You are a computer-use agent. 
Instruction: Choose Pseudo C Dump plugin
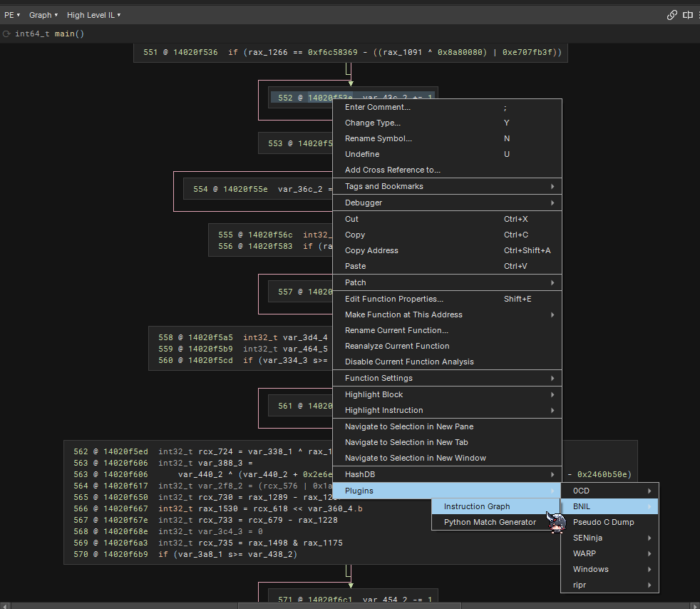tap(603, 522)
